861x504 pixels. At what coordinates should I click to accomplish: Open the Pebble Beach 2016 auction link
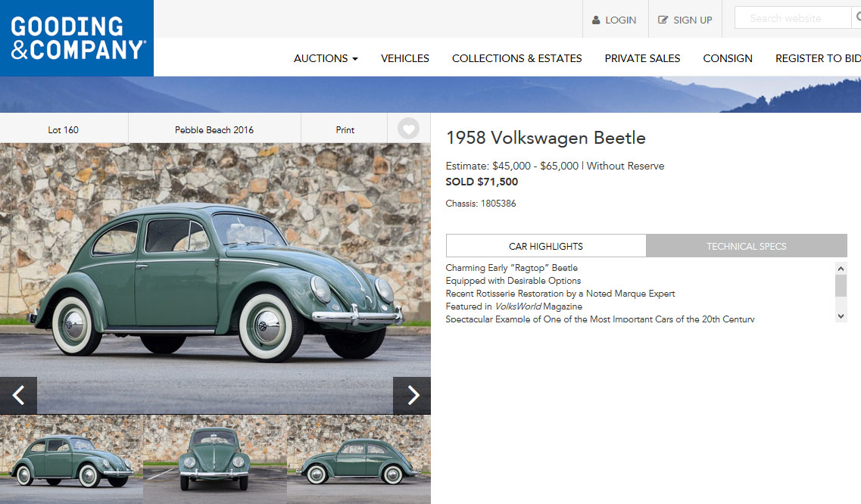point(214,130)
